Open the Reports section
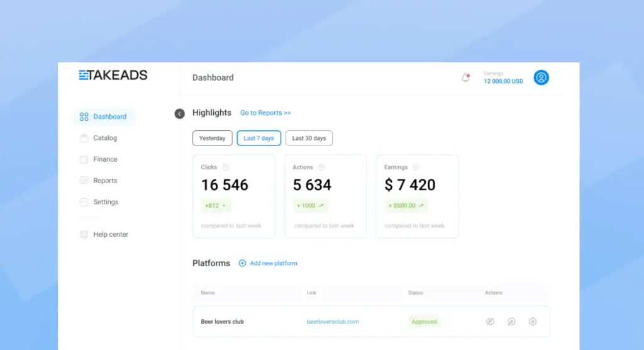The height and width of the screenshot is (350, 644). point(105,181)
